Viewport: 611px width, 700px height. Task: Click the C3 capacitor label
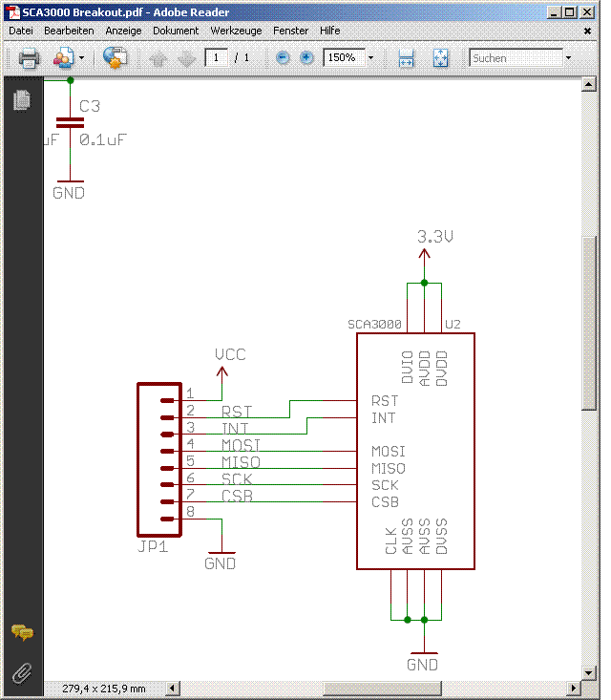point(90,106)
